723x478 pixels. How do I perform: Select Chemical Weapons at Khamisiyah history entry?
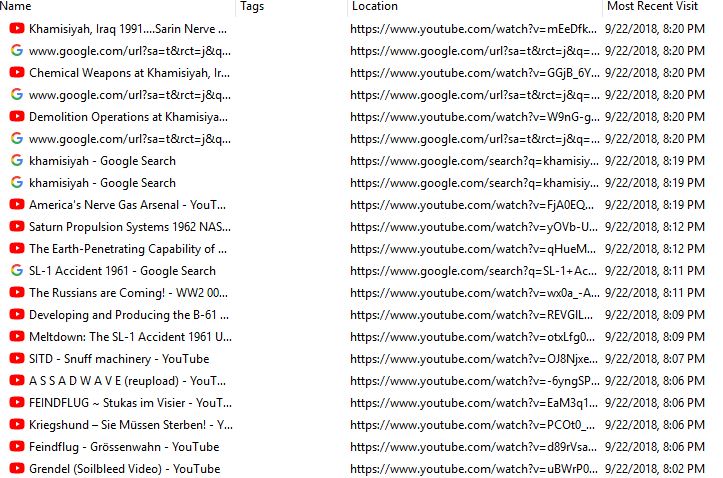pos(360,73)
